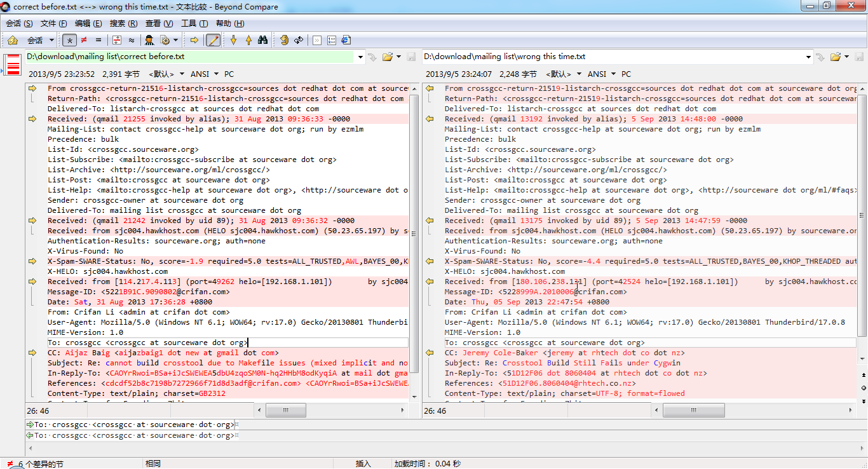Toggle the edit pencil mode button
868x469 pixels.
[x=213, y=40]
